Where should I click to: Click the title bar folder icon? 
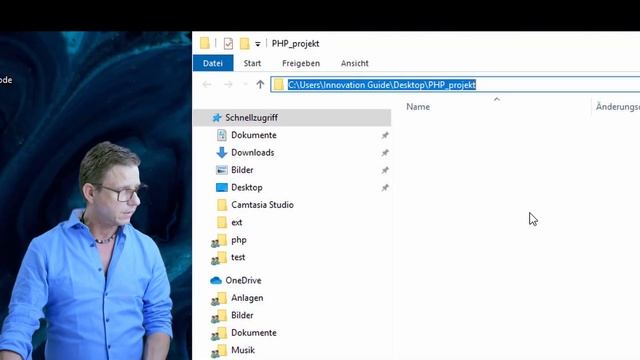[205, 43]
